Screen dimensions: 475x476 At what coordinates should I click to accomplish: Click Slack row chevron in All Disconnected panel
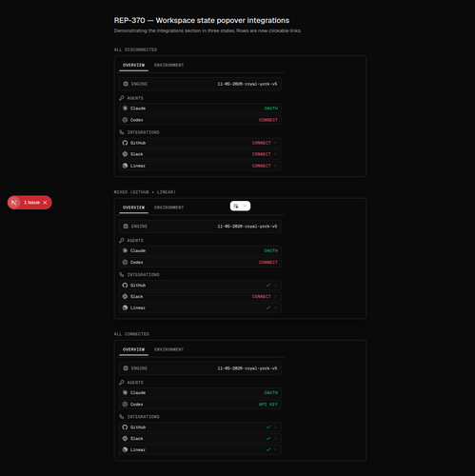tap(275, 154)
